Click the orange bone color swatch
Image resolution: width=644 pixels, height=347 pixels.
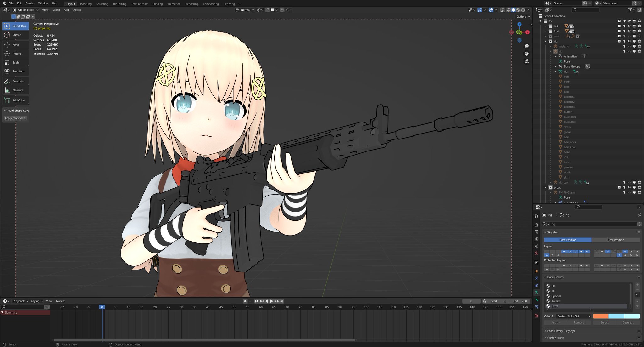[x=600, y=316]
